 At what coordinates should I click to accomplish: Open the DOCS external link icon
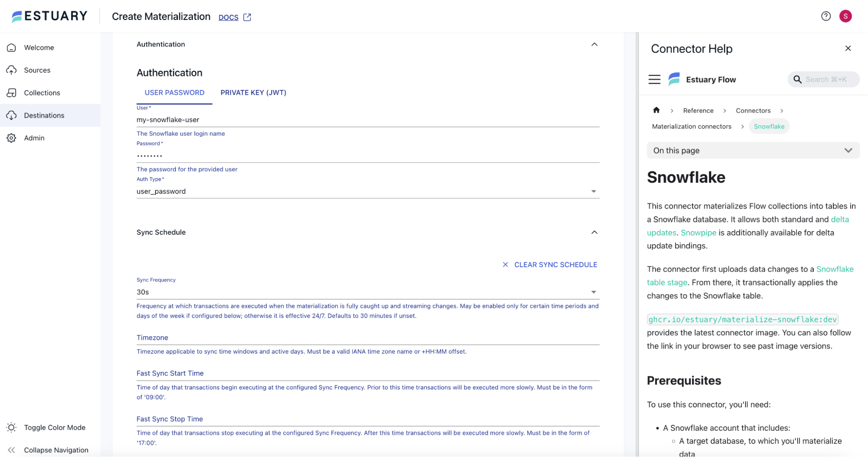[247, 17]
